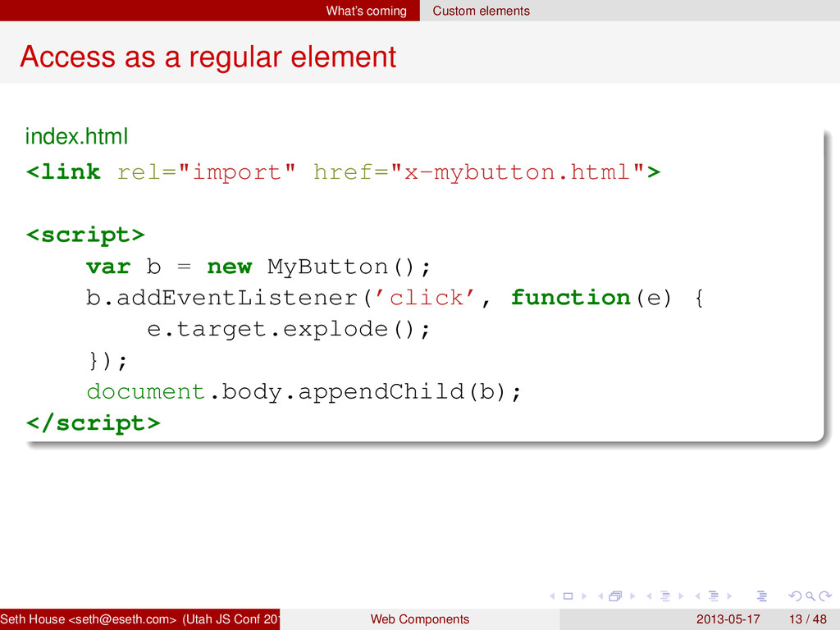840x630 pixels.
Task: Go to next subsection arrow
Action: pos(681,596)
